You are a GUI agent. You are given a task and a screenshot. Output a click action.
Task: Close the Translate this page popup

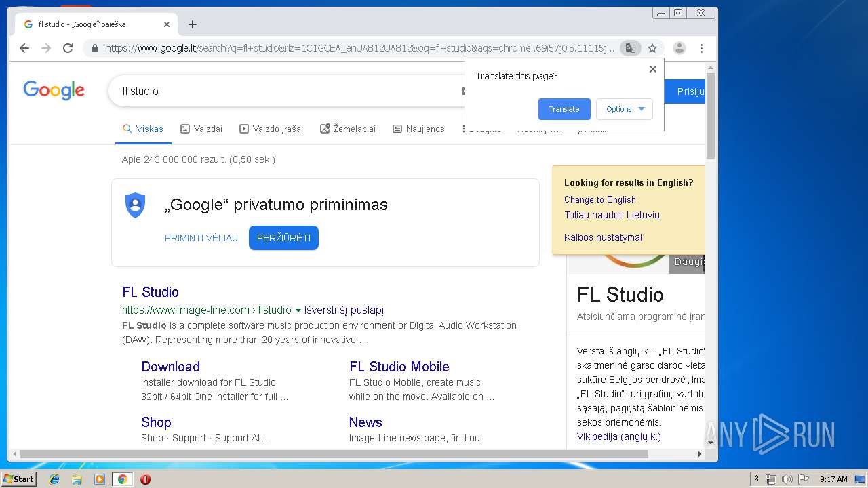click(x=653, y=69)
